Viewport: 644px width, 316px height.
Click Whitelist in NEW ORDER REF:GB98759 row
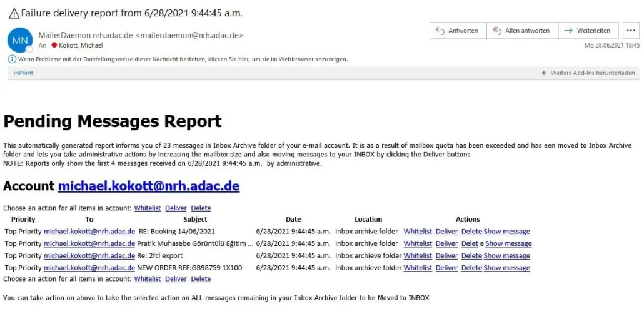(x=418, y=268)
